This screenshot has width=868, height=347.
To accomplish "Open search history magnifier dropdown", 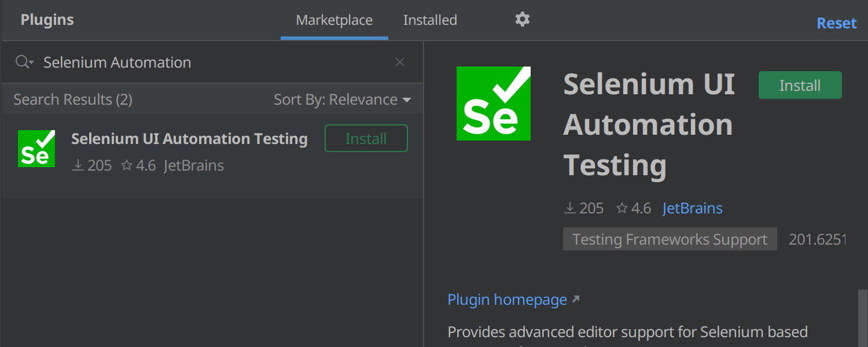I will click(x=24, y=62).
